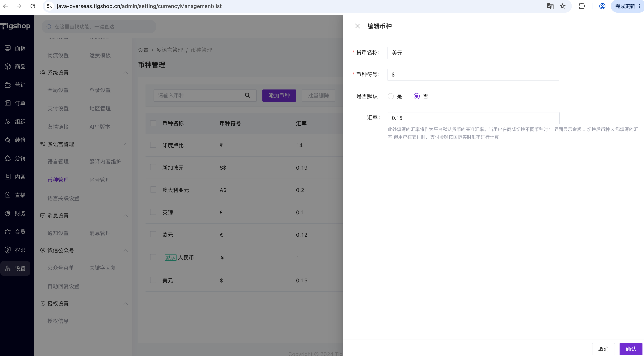This screenshot has width=644, height=356.
Task: Focus the global function search box
Action: pos(99,27)
